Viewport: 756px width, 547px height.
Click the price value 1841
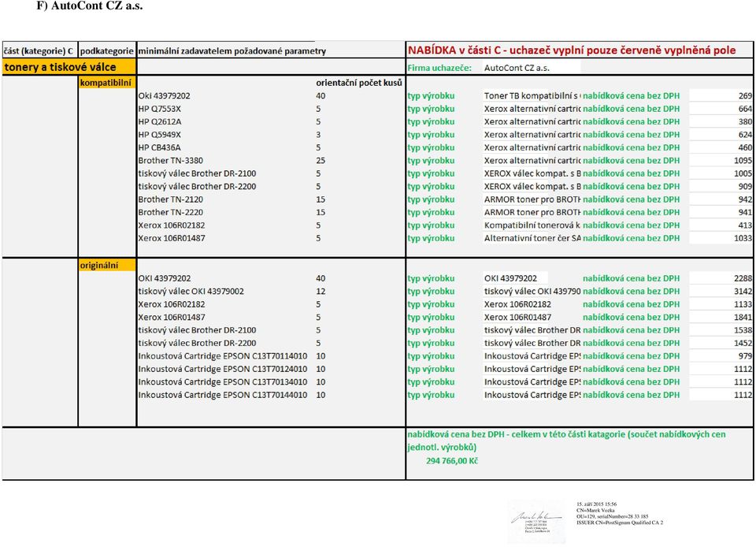click(743, 318)
